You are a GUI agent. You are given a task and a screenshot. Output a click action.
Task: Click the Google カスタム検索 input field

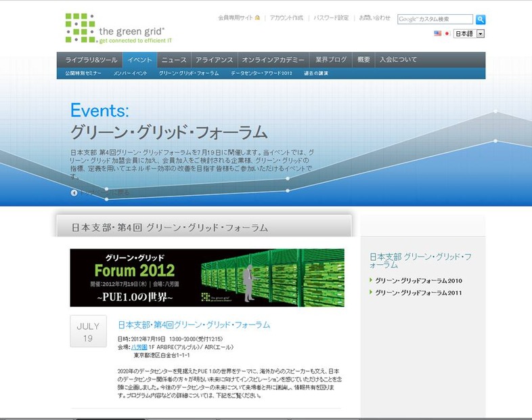[x=435, y=20]
